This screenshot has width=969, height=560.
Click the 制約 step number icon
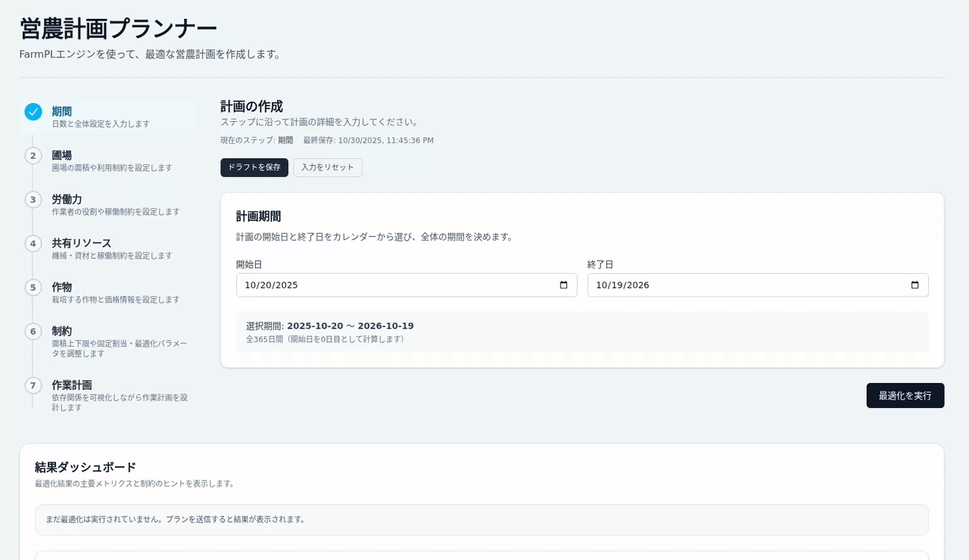(x=33, y=331)
